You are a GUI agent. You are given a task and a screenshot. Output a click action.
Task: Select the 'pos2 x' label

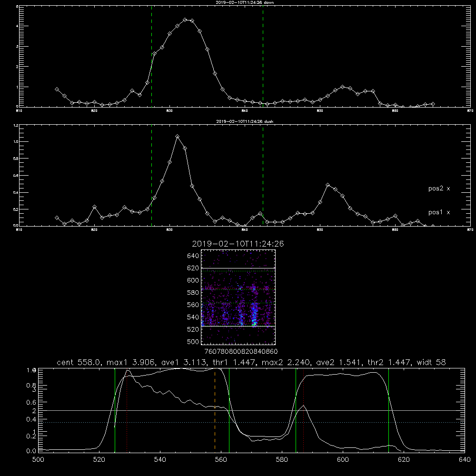439,188
